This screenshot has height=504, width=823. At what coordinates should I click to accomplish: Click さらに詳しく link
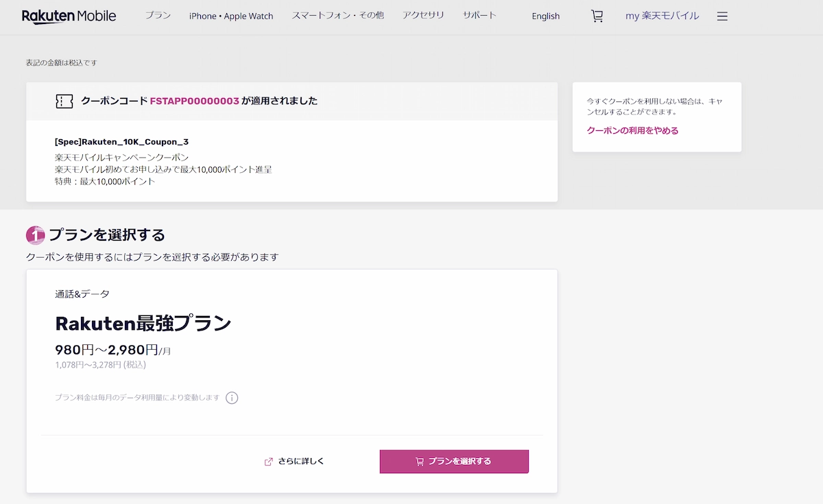[x=294, y=461]
